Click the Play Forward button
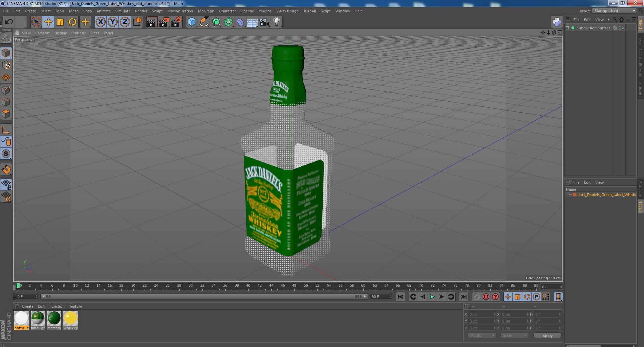This screenshot has width=644, height=347. [x=432, y=297]
